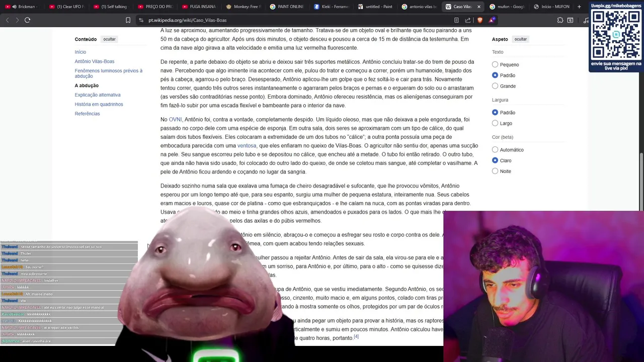This screenshot has height=362, width=644.
Task: Jump to Antônio Vilas-Boas section
Action: pos(95,61)
